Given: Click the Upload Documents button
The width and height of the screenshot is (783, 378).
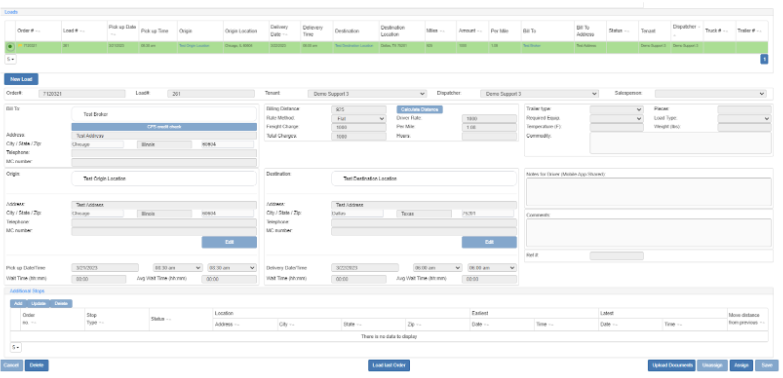Looking at the screenshot, I should 672,366.
